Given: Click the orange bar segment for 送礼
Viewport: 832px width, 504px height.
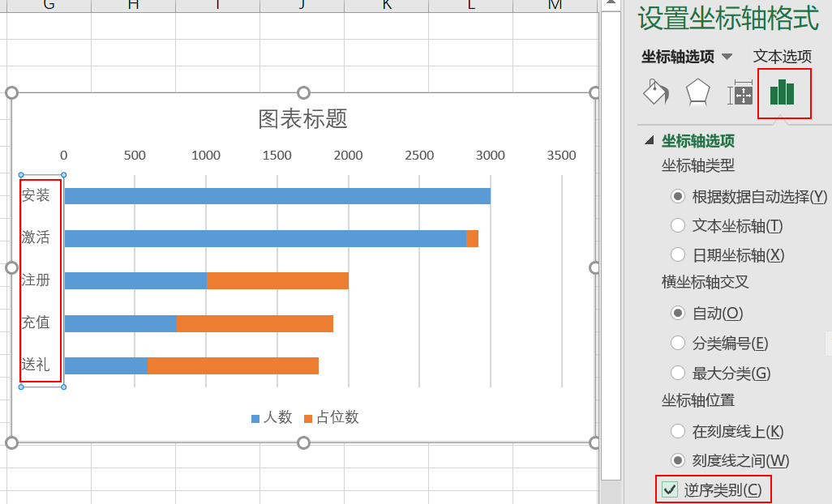Looking at the screenshot, I should pos(233,365).
